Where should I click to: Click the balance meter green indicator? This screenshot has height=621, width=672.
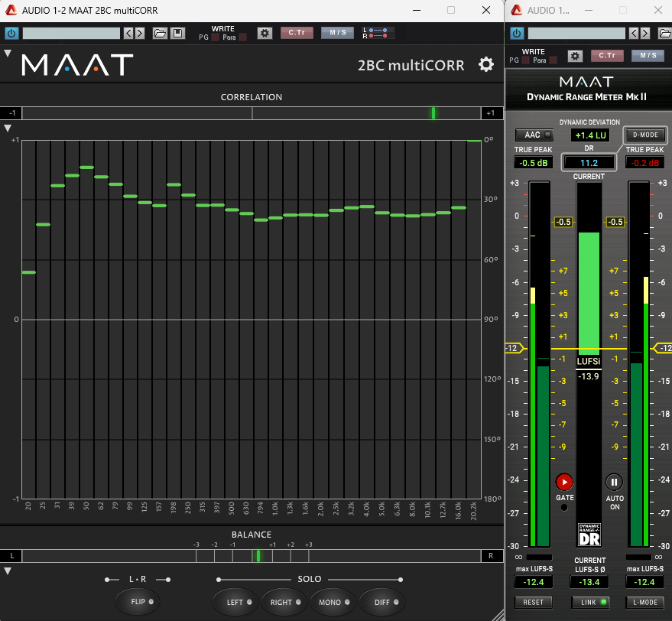[x=258, y=556]
